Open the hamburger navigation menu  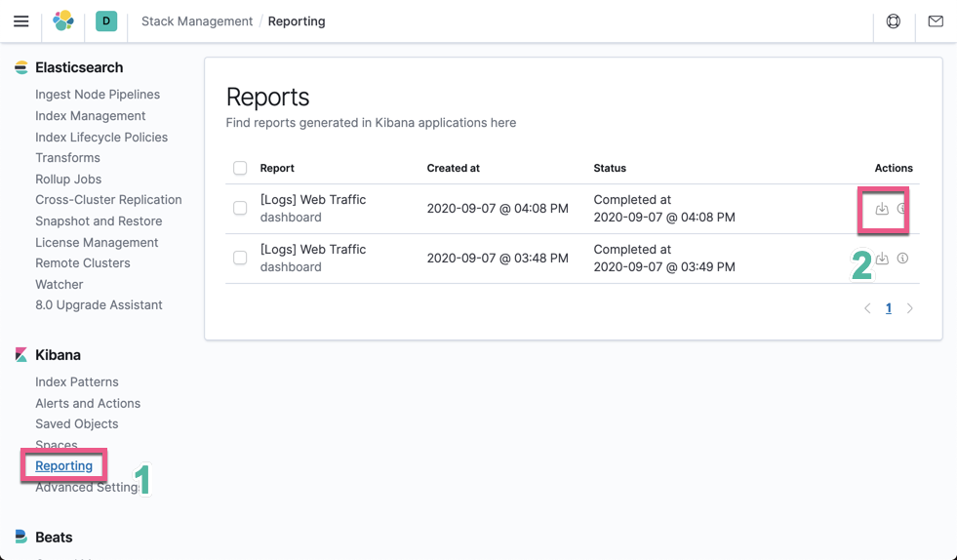pyautogui.click(x=21, y=21)
